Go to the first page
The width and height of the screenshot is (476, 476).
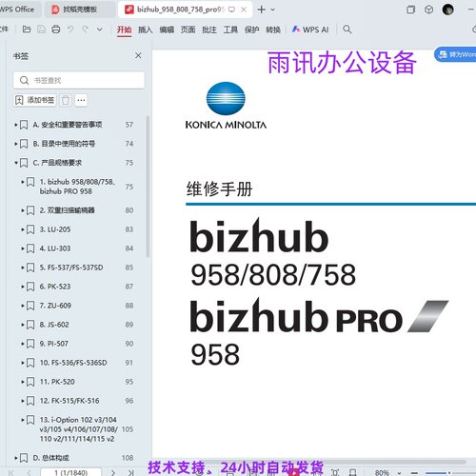pos(11,472)
